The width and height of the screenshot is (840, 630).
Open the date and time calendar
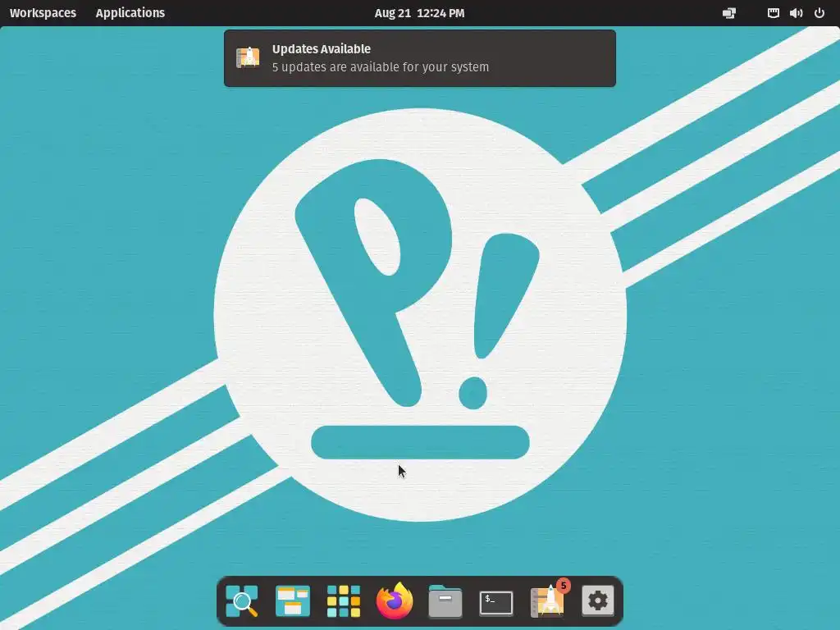pyautogui.click(x=419, y=13)
